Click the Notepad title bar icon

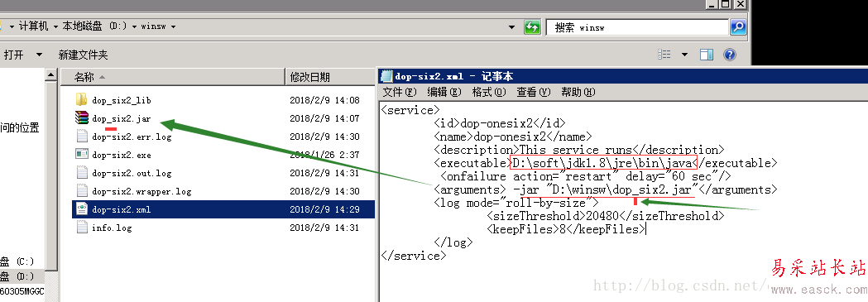(x=386, y=76)
